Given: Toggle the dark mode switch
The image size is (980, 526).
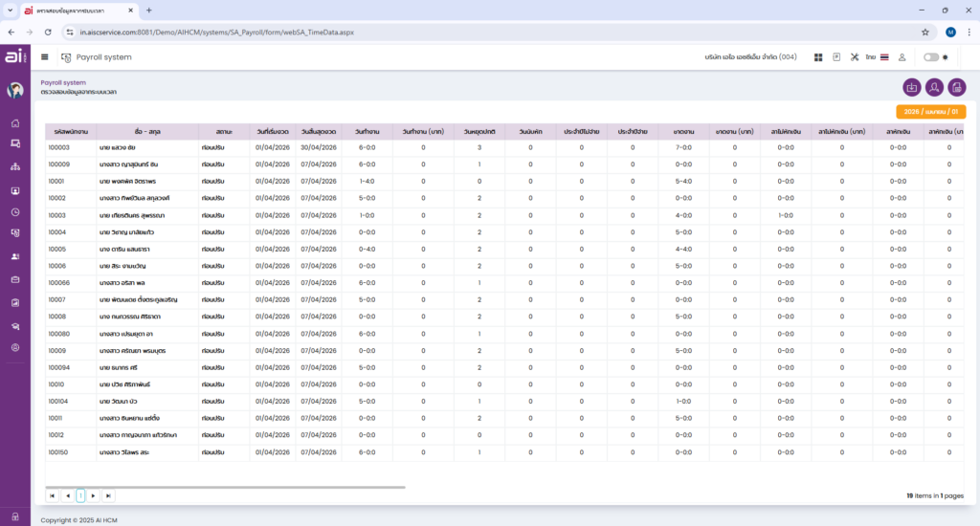Looking at the screenshot, I should pyautogui.click(x=931, y=57).
